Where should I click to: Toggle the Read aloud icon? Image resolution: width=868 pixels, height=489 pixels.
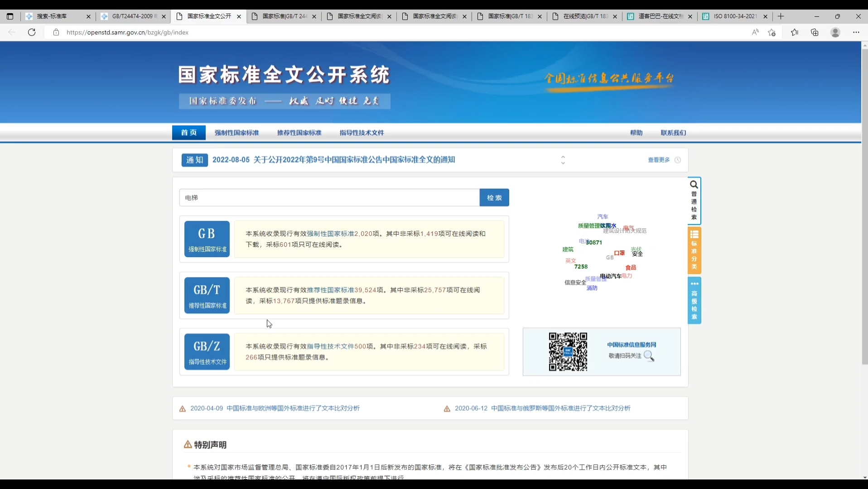pyautogui.click(x=755, y=32)
